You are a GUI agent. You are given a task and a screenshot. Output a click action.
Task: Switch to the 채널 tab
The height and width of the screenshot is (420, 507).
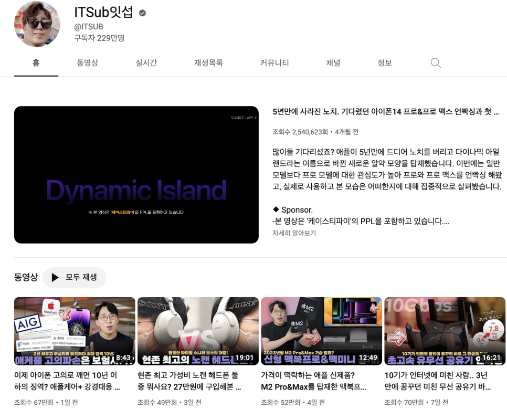(333, 62)
